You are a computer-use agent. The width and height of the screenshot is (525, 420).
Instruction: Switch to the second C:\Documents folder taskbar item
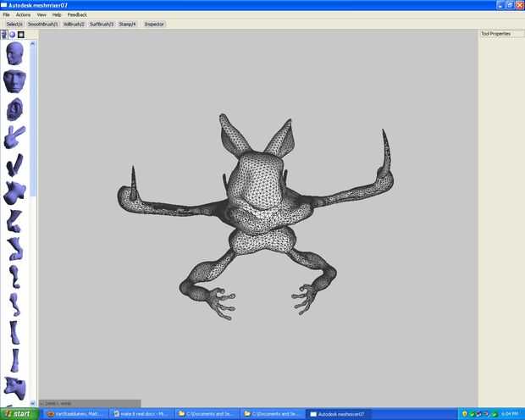pos(272,414)
